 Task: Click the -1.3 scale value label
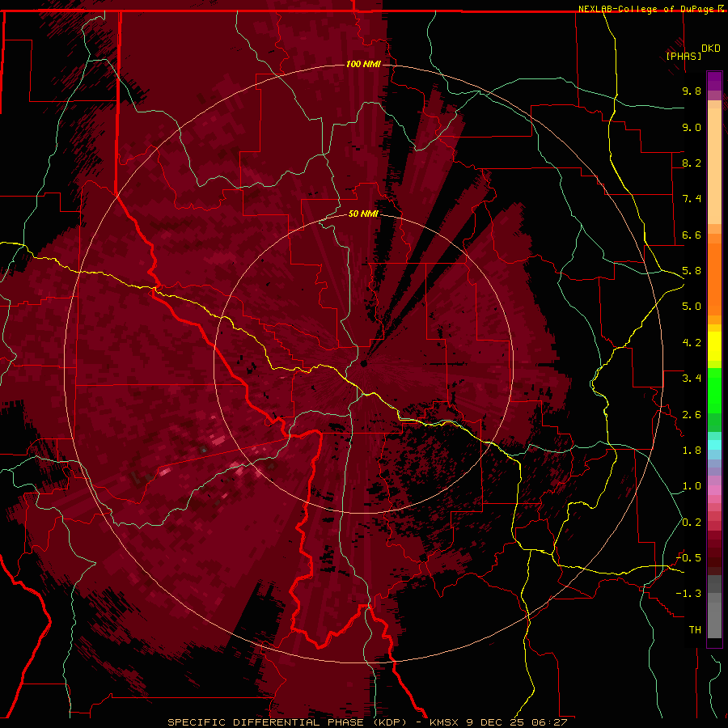pyautogui.click(x=688, y=594)
